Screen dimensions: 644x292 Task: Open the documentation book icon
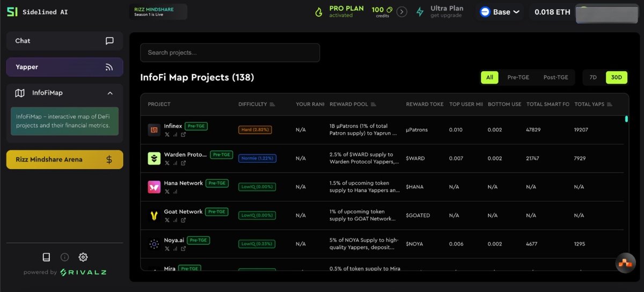[46, 257]
